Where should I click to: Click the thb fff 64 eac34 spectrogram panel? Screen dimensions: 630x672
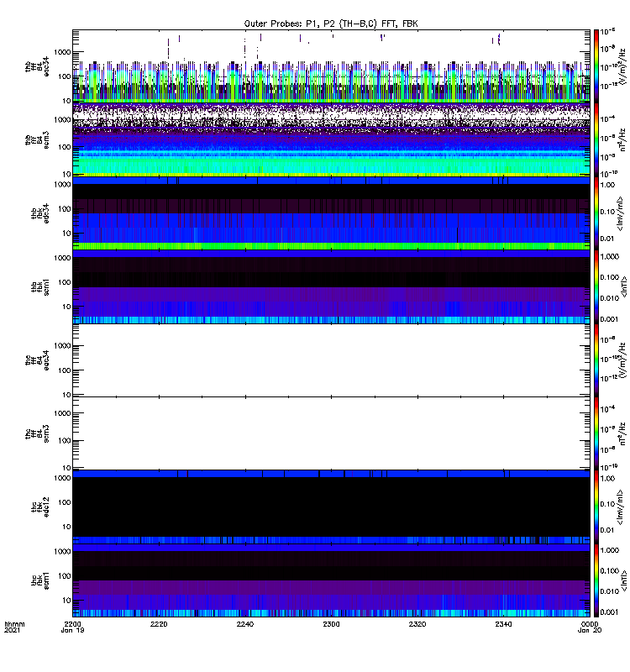pos(331,66)
